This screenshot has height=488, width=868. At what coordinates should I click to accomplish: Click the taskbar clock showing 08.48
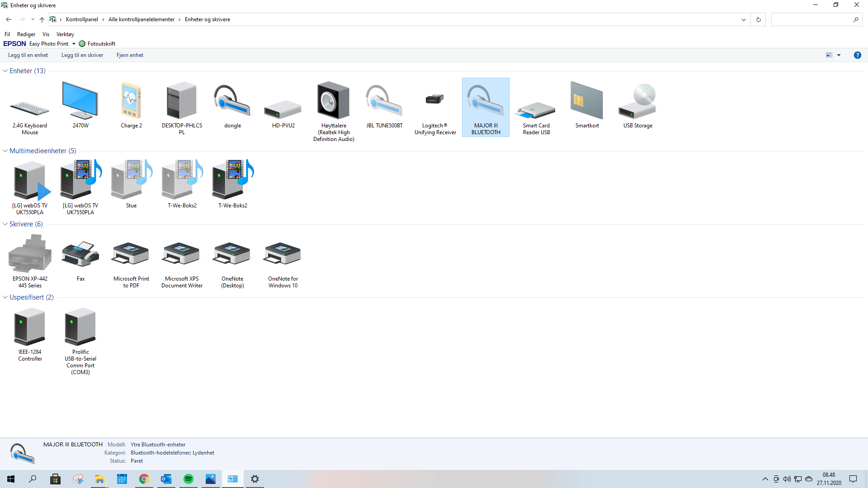(x=829, y=479)
